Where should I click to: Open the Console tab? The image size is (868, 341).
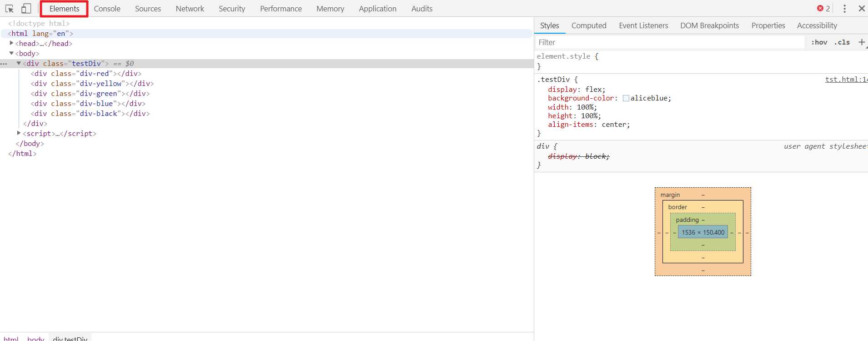[107, 9]
